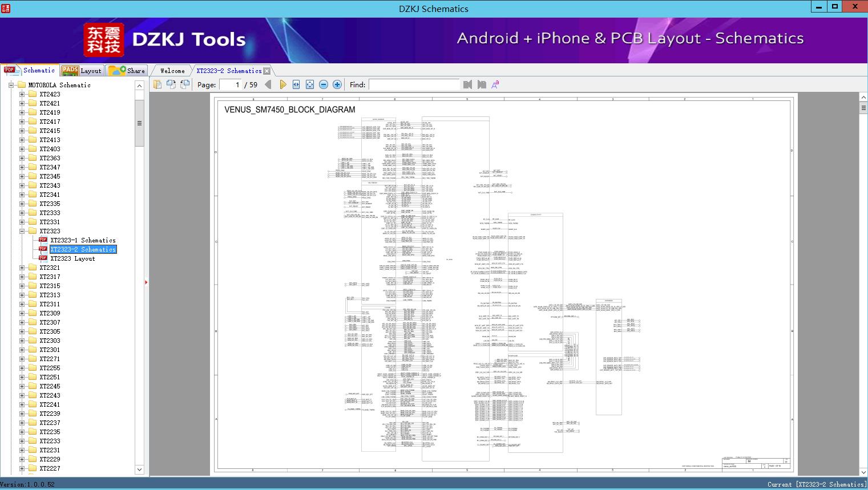Click the find previous result icon
868x490 pixels.
468,84
